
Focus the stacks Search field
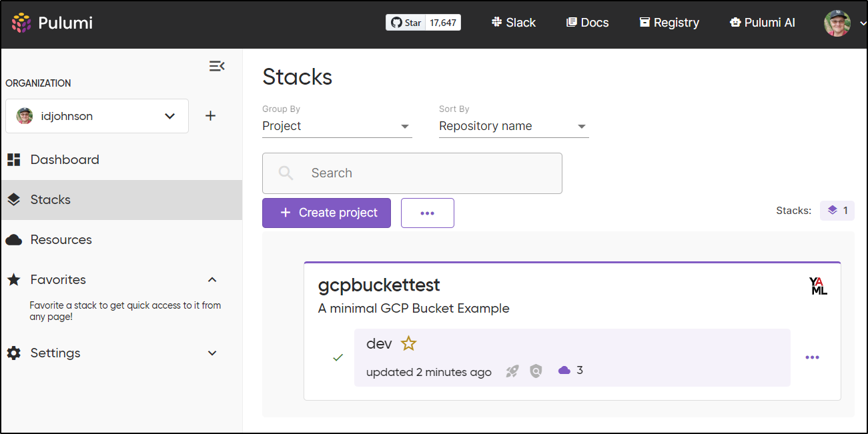point(412,173)
